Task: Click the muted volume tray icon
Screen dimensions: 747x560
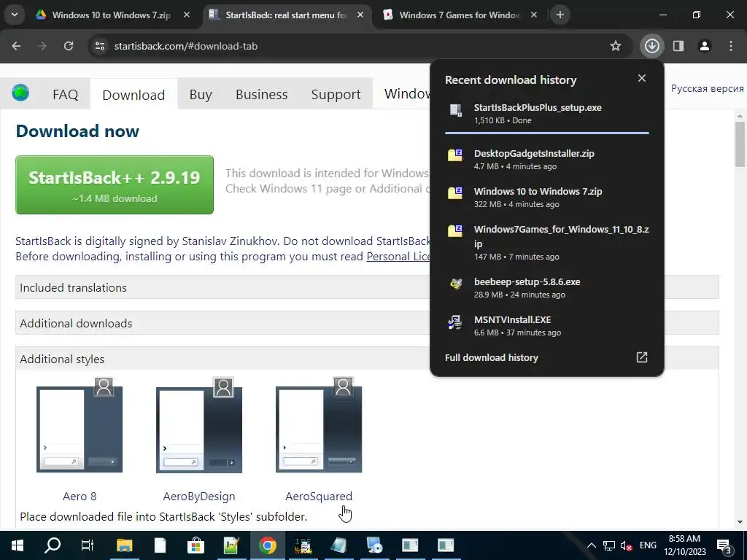Action: (627, 545)
